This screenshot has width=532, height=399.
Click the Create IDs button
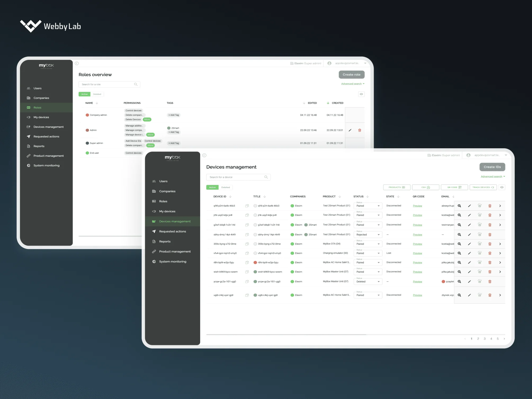click(492, 167)
